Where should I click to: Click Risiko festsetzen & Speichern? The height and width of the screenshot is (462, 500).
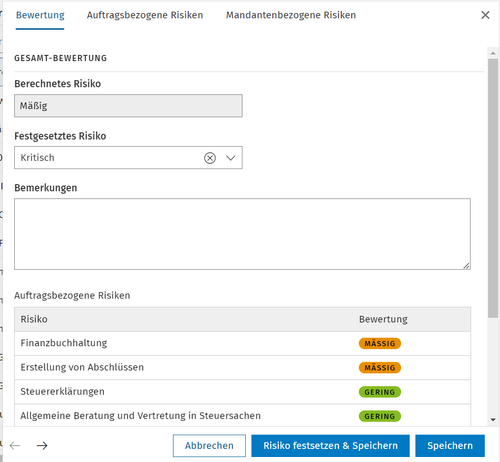point(330,445)
